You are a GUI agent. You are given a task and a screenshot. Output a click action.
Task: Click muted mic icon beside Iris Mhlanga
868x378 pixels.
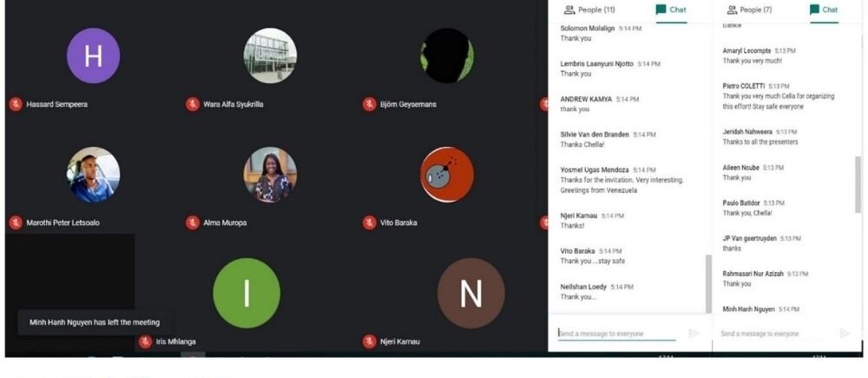(x=145, y=342)
